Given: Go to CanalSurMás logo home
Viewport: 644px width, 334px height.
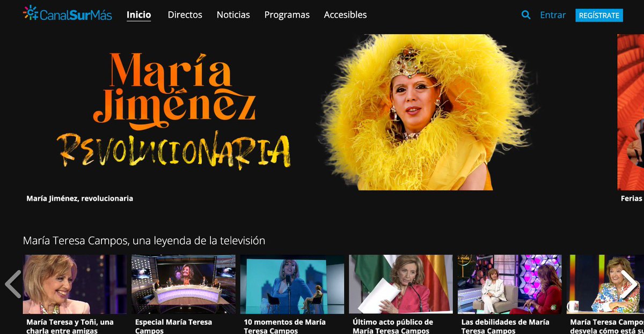Looking at the screenshot, I should point(68,14).
